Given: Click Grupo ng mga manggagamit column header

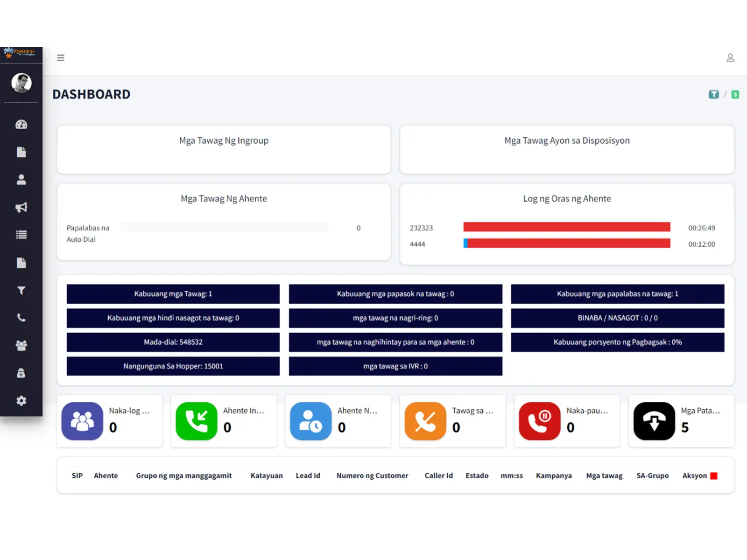Looking at the screenshot, I should [184, 476].
